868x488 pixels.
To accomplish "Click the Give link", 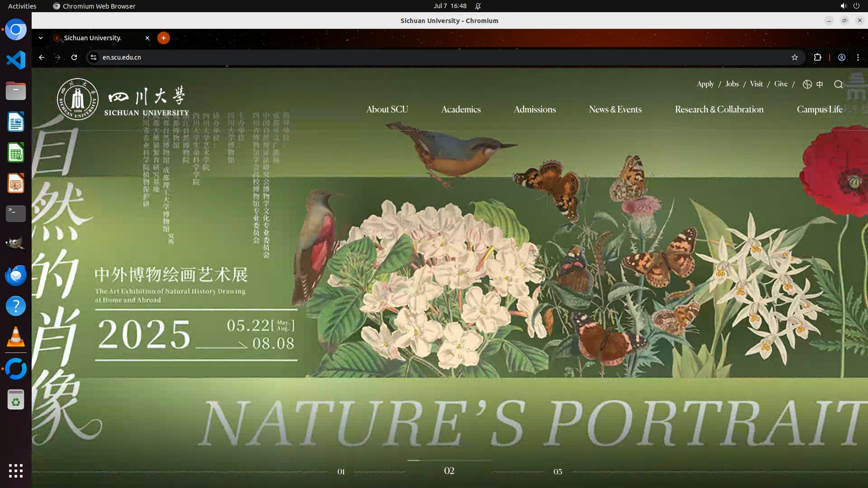I will pos(780,84).
